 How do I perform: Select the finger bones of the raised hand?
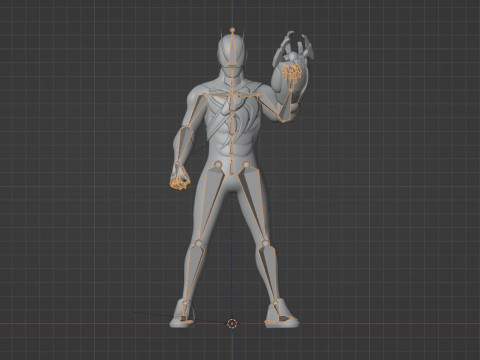point(292,73)
